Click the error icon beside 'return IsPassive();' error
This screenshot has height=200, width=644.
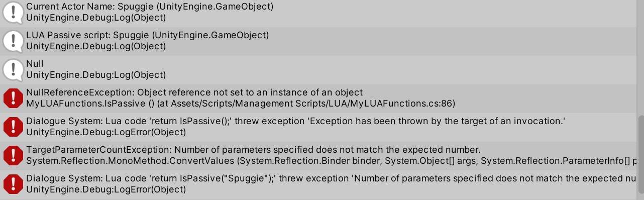13,127
